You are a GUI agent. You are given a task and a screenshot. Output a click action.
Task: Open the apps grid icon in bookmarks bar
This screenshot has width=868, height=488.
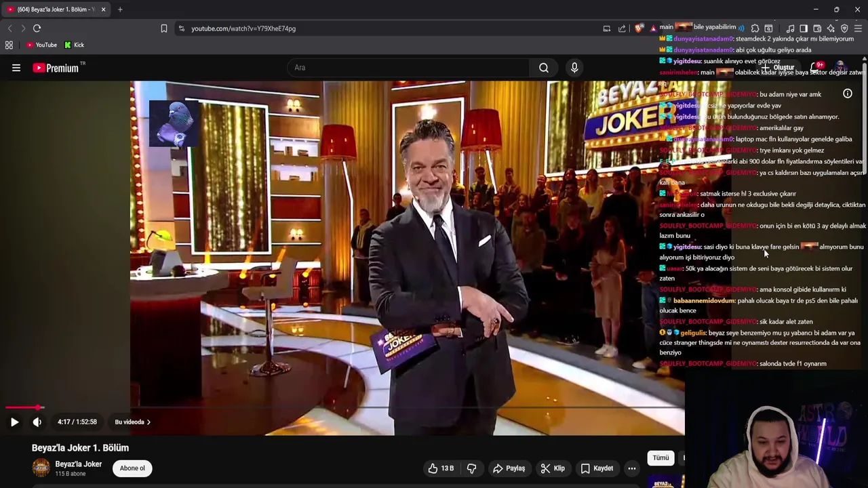click(9, 45)
